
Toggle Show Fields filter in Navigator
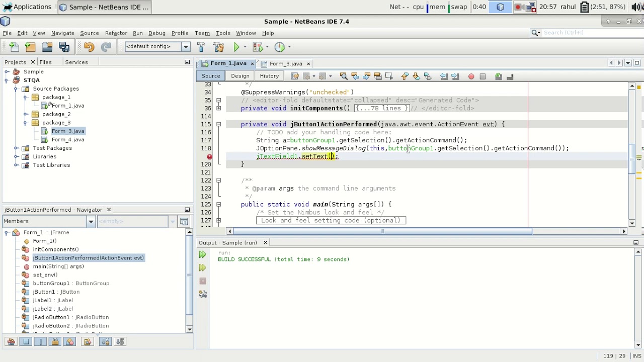26,342
